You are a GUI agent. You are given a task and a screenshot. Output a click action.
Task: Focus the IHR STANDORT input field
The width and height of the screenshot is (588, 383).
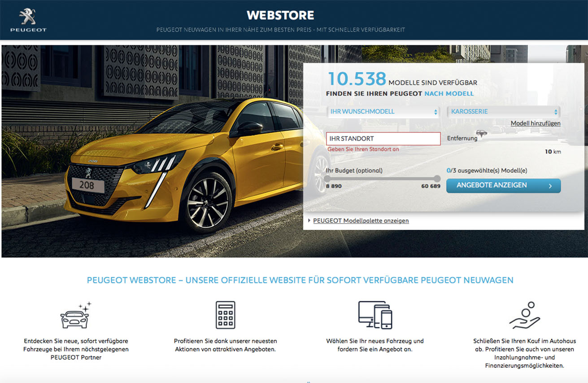pos(383,139)
